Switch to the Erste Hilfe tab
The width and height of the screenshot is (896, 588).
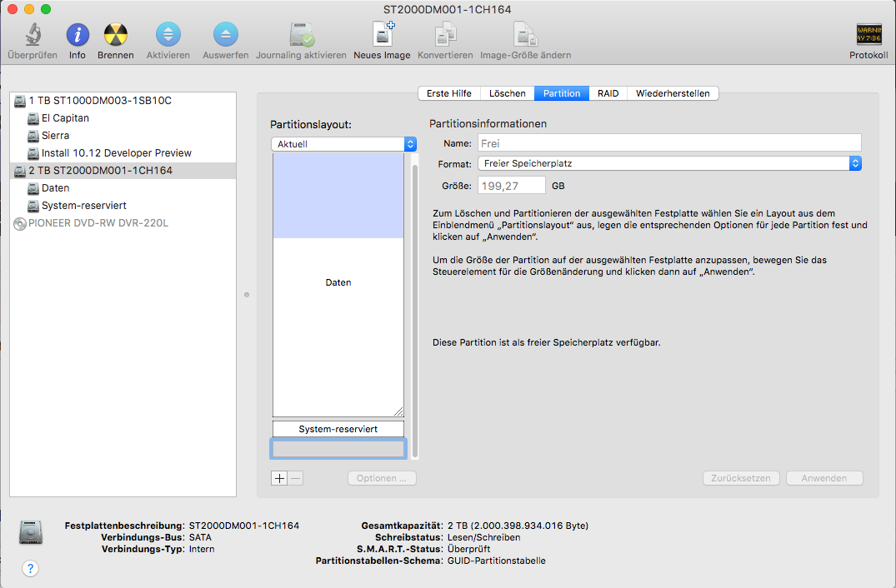point(448,93)
